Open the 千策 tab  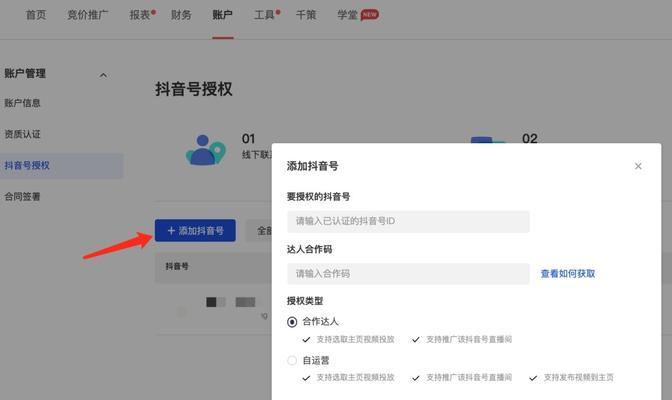tap(306, 15)
